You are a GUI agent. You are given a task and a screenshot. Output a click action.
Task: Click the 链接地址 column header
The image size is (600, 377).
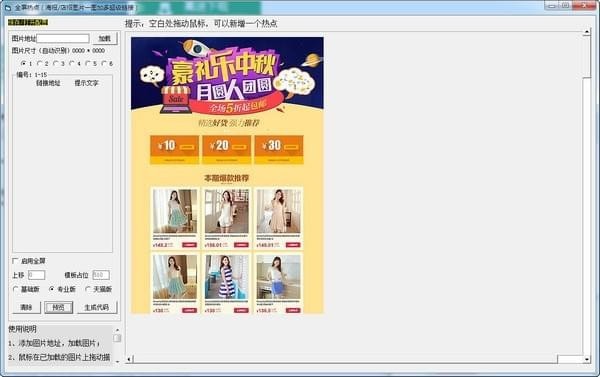click(48, 83)
